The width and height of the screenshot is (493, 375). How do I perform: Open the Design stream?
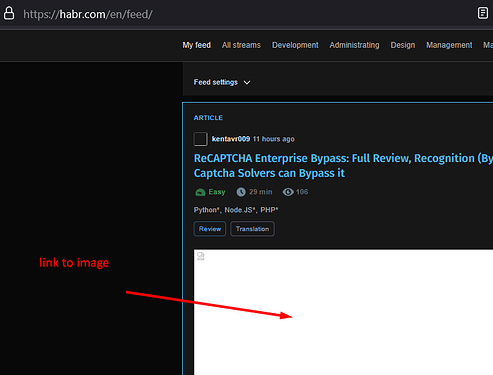[x=403, y=45]
